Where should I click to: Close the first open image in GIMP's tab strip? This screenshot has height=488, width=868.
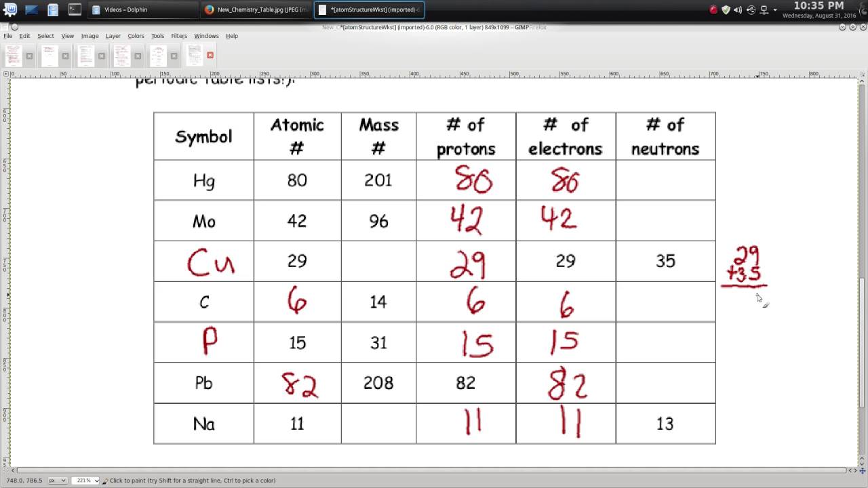(29, 56)
